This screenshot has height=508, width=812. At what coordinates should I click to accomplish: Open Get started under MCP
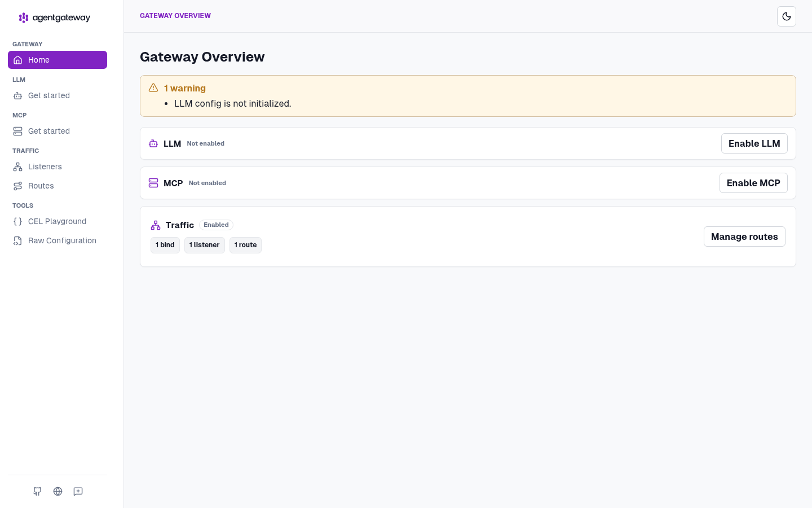[58, 131]
